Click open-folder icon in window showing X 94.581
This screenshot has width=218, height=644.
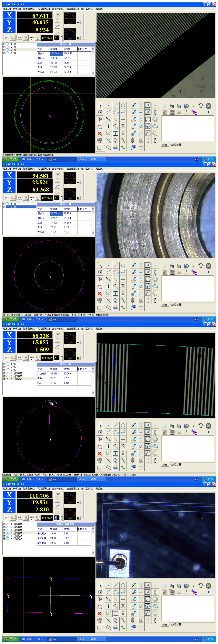point(172,266)
